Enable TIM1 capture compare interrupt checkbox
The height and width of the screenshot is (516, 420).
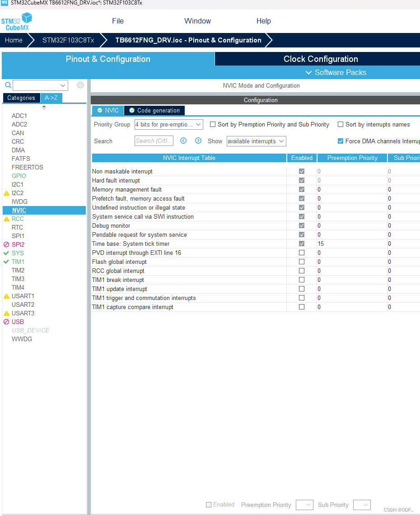[x=302, y=307]
